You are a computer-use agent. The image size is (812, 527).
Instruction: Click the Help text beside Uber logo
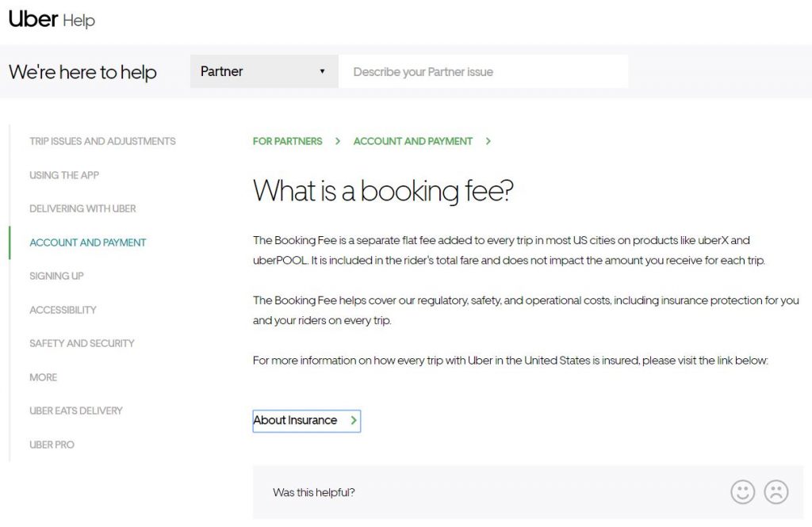pos(79,21)
